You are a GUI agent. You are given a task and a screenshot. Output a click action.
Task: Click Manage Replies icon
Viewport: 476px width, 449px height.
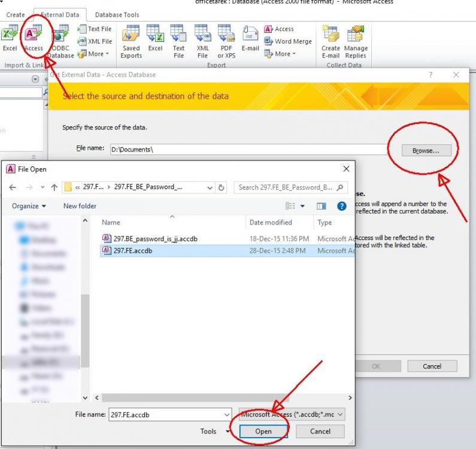point(356,41)
